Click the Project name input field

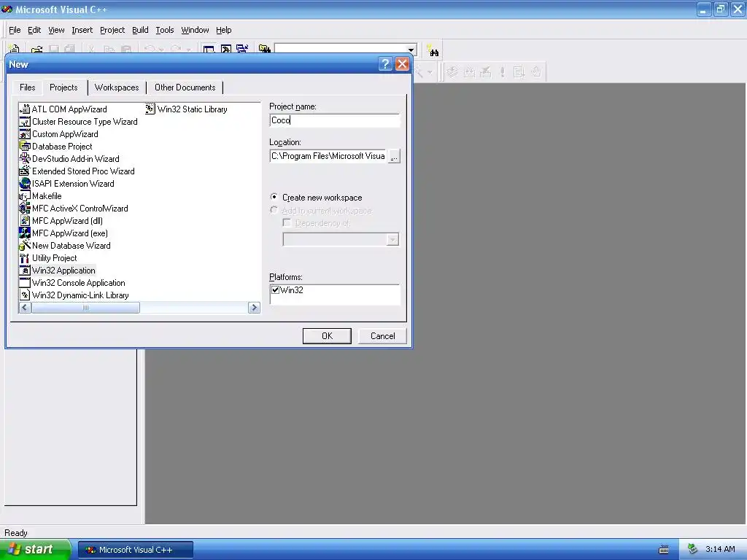[334, 120]
